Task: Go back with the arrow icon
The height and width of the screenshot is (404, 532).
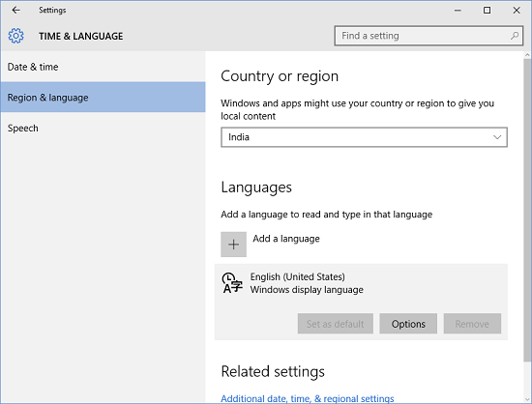Action: 15,11
